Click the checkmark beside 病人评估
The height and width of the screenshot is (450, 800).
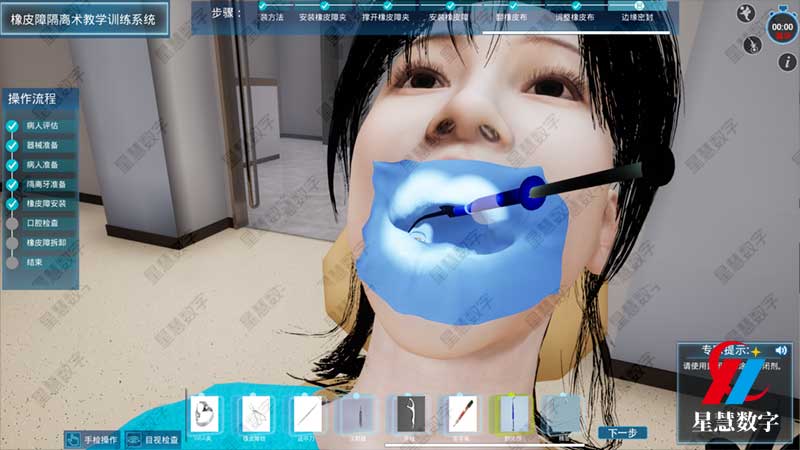tap(12, 126)
